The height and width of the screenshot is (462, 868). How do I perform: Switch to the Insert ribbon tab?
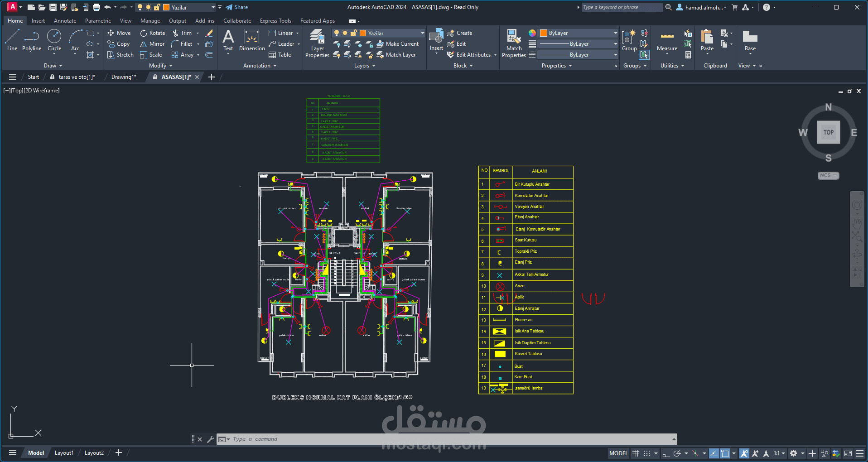[38, 21]
